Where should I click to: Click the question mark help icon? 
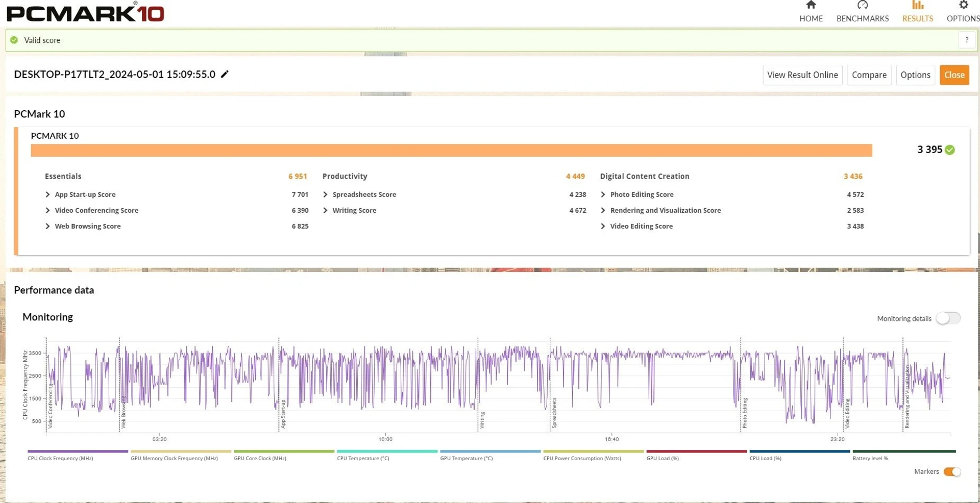(967, 40)
